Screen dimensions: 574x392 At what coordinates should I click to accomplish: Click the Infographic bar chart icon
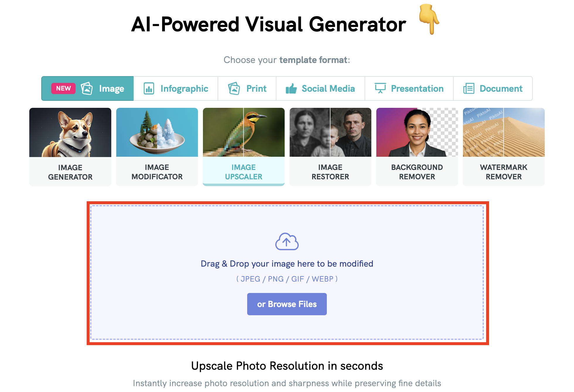[x=149, y=88]
